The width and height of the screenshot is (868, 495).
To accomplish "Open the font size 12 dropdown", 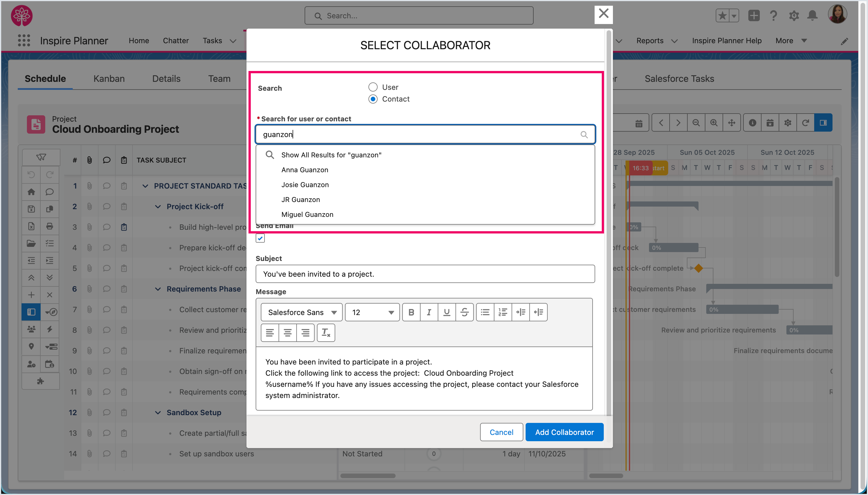I will (x=372, y=312).
